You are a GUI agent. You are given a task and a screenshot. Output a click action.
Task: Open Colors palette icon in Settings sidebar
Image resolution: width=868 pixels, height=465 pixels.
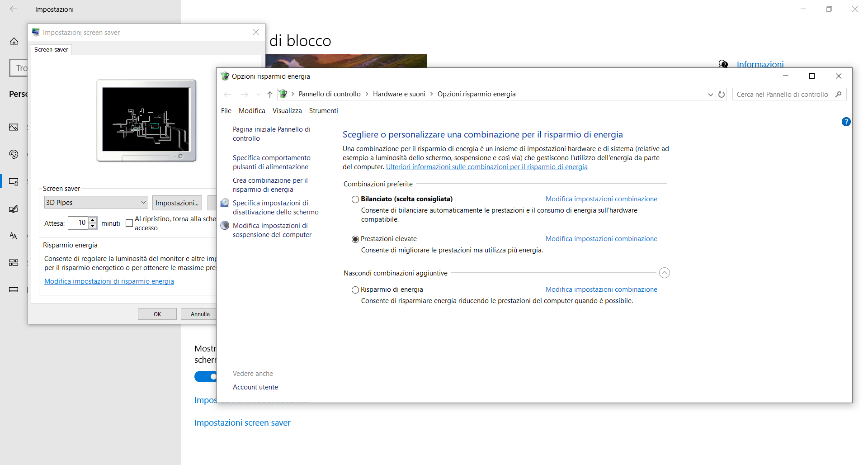[14, 154]
